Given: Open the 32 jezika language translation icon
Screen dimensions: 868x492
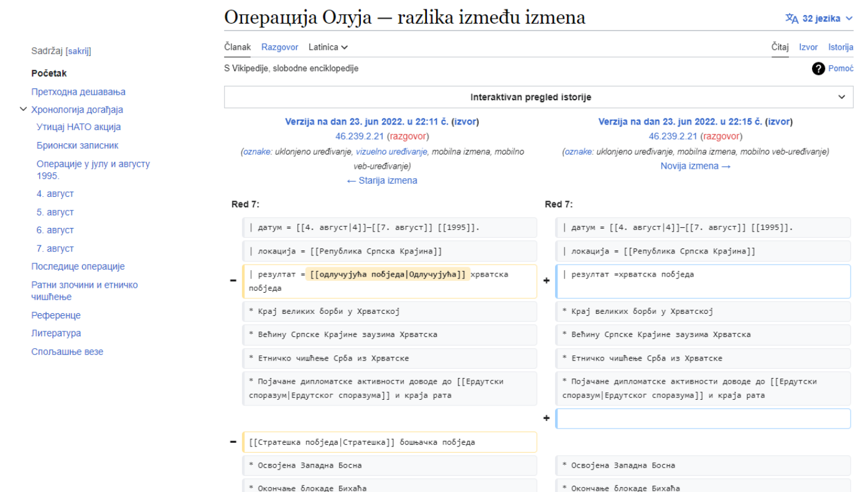Looking at the screenshot, I should click(x=791, y=19).
